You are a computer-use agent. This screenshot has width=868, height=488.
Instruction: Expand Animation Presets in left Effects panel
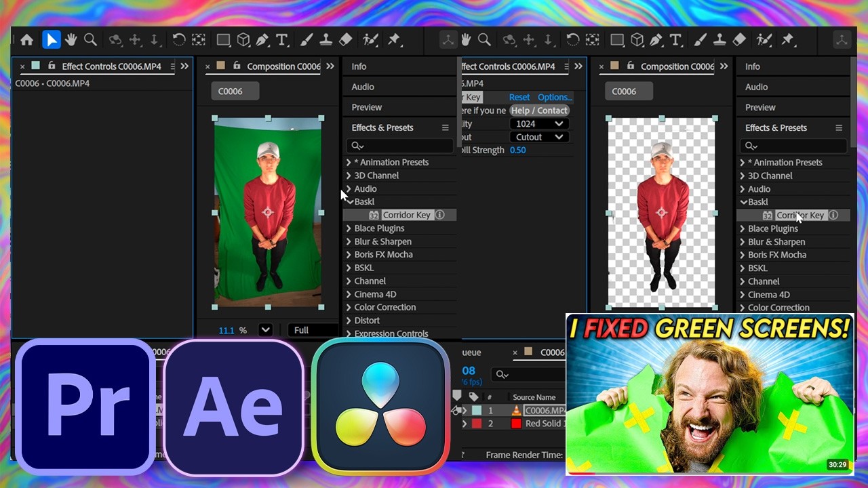349,162
